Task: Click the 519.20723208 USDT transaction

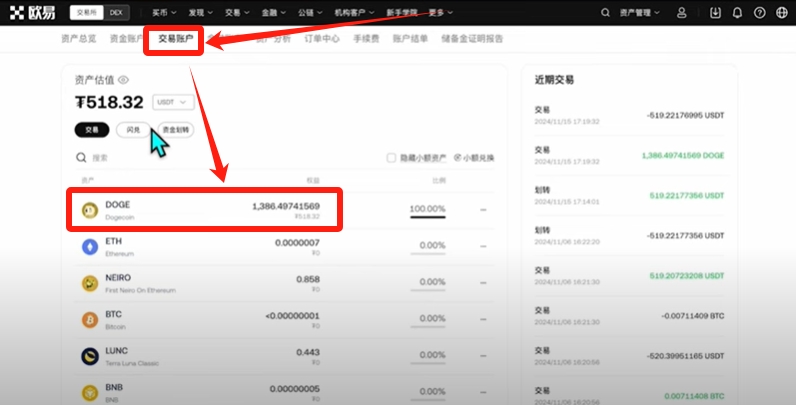Action: tap(687, 276)
